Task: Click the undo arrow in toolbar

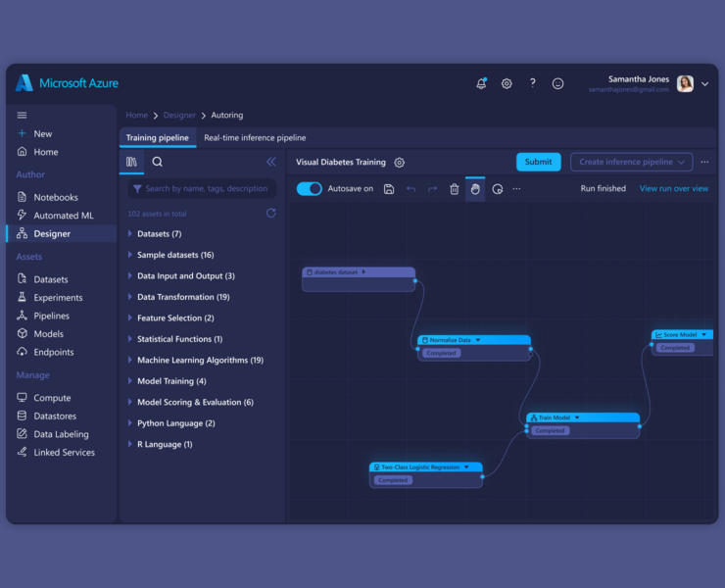Action: pyautogui.click(x=411, y=189)
